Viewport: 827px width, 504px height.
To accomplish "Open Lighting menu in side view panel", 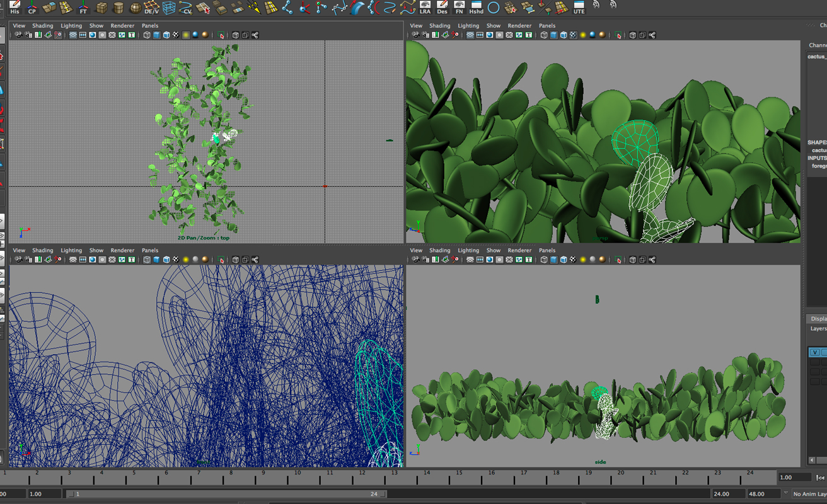I will (x=468, y=250).
